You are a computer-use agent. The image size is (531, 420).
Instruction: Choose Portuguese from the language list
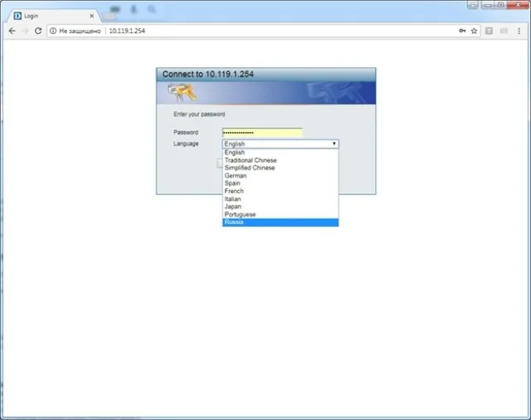[x=280, y=214]
